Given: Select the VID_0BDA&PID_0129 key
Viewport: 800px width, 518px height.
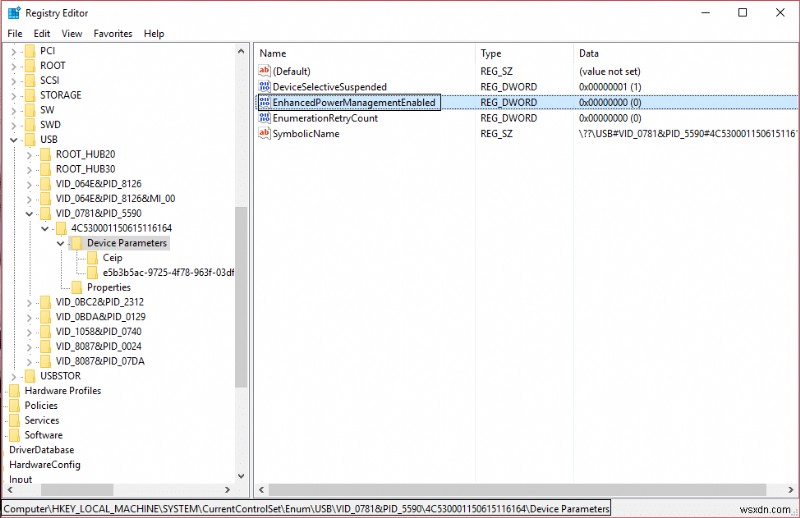Looking at the screenshot, I should pyautogui.click(x=101, y=317).
